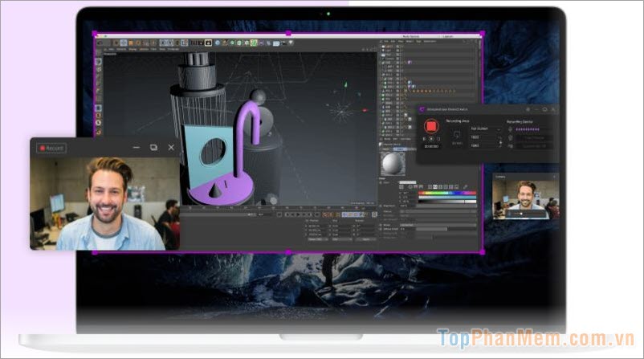Open recorder settings via gear icon

(528, 110)
